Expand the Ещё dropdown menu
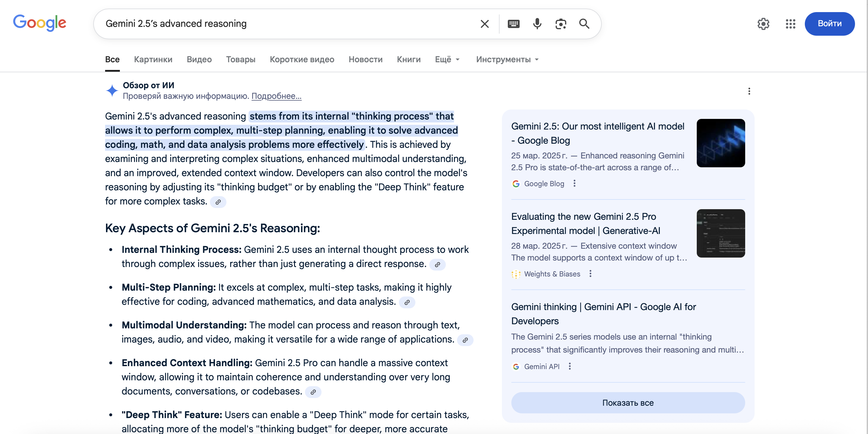Viewport: 868px width, 434px height. pos(447,60)
